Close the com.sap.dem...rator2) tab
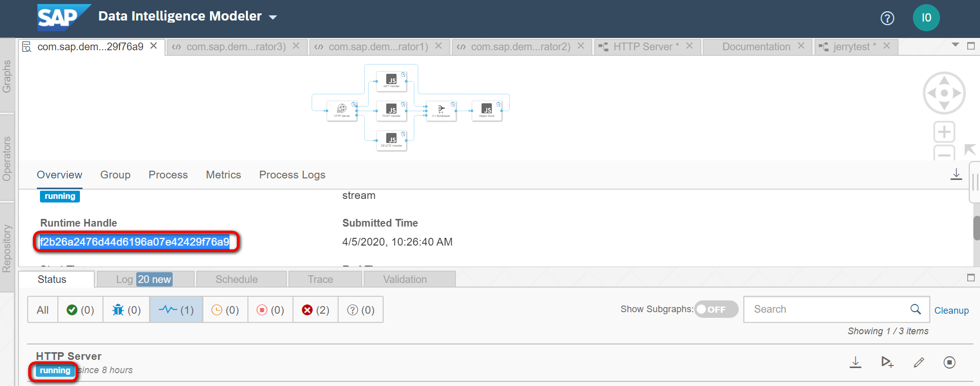This screenshot has height=386, width=980. (581, 46)
